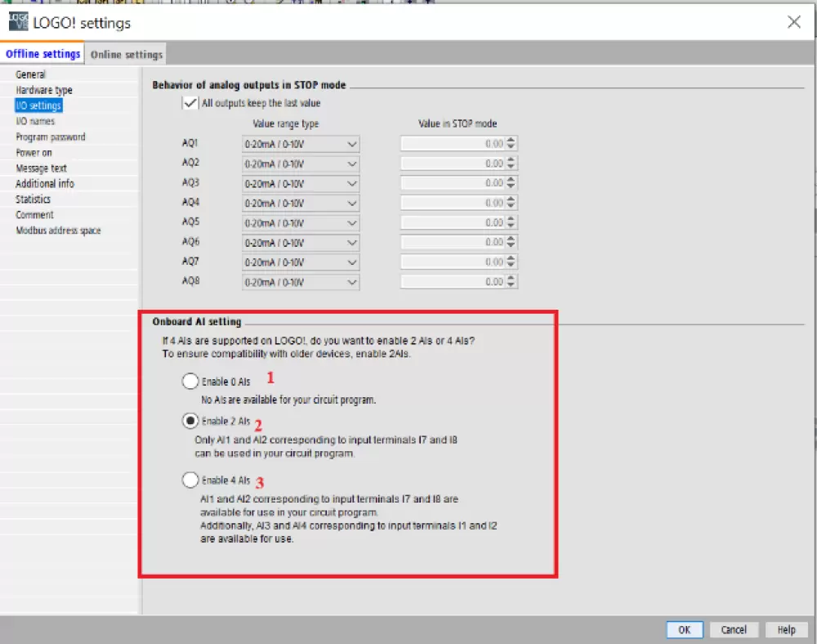Close the LOGO! settings dialog
The width and height of the screenshot is (817, 644).
(x=793, y=22)
